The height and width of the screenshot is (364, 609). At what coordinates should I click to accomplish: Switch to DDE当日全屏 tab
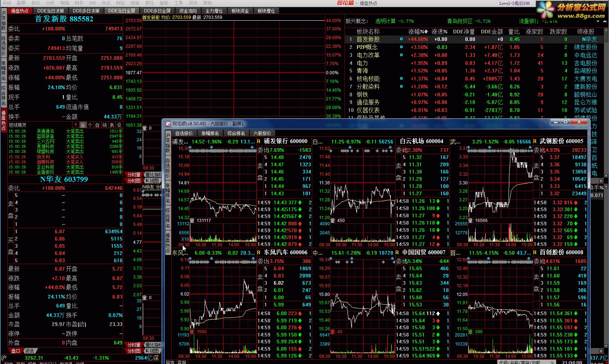point(121,11)
